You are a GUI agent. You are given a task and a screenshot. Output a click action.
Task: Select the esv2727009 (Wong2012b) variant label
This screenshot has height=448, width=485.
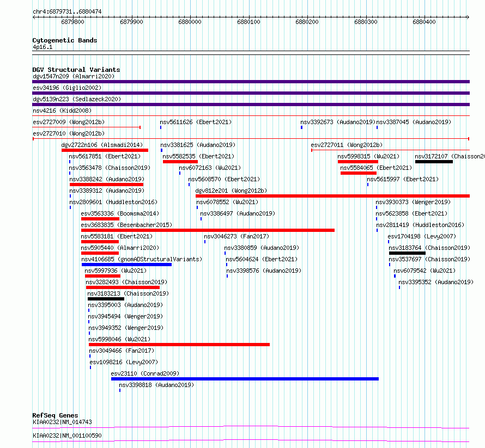69,122
